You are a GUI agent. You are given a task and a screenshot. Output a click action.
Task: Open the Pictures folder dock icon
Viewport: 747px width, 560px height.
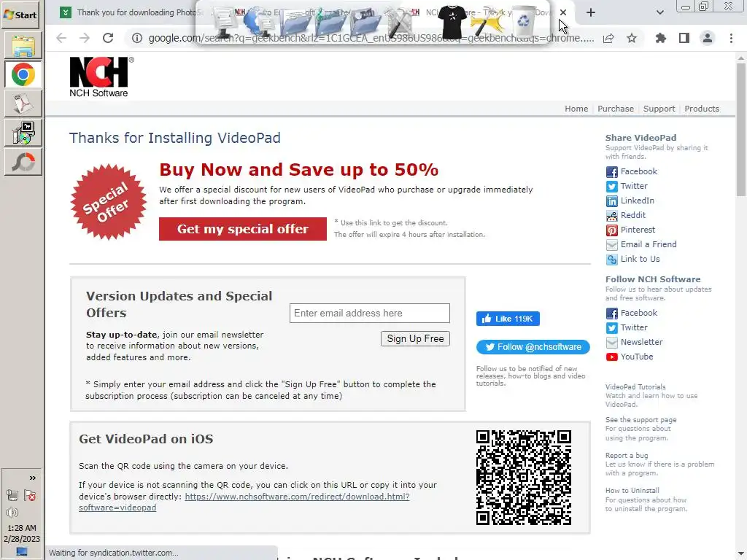point(365,22)
